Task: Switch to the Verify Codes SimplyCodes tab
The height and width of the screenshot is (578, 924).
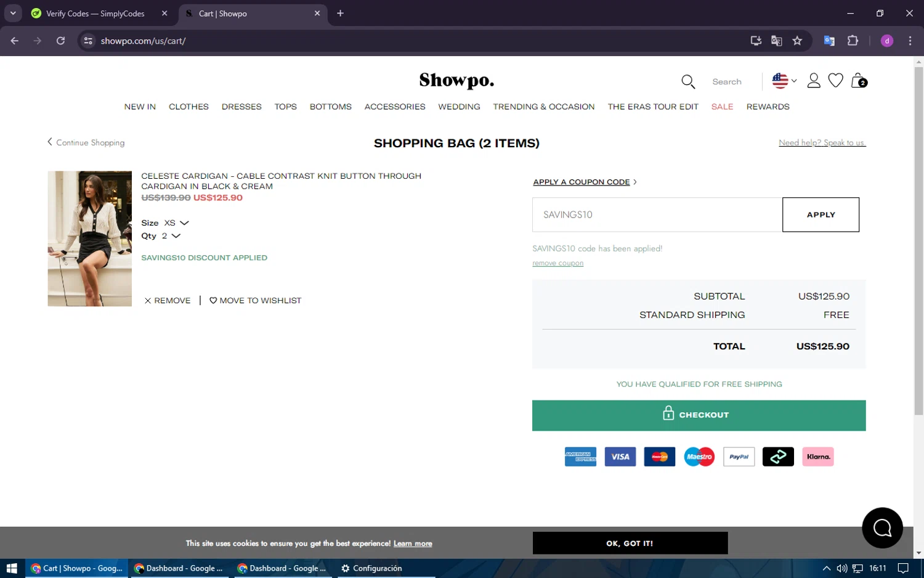Action: tap(95, 13)
